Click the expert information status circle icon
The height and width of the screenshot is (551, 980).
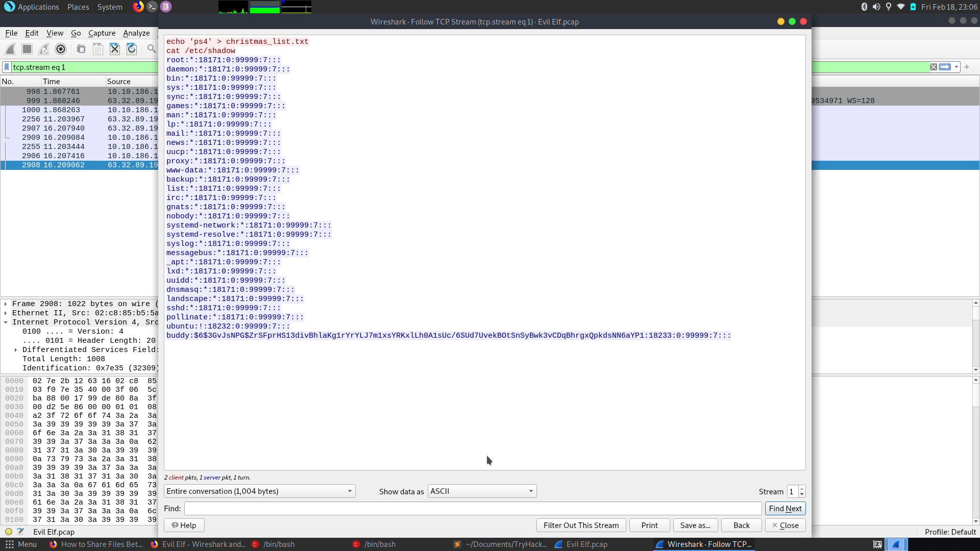pos(9,532)
